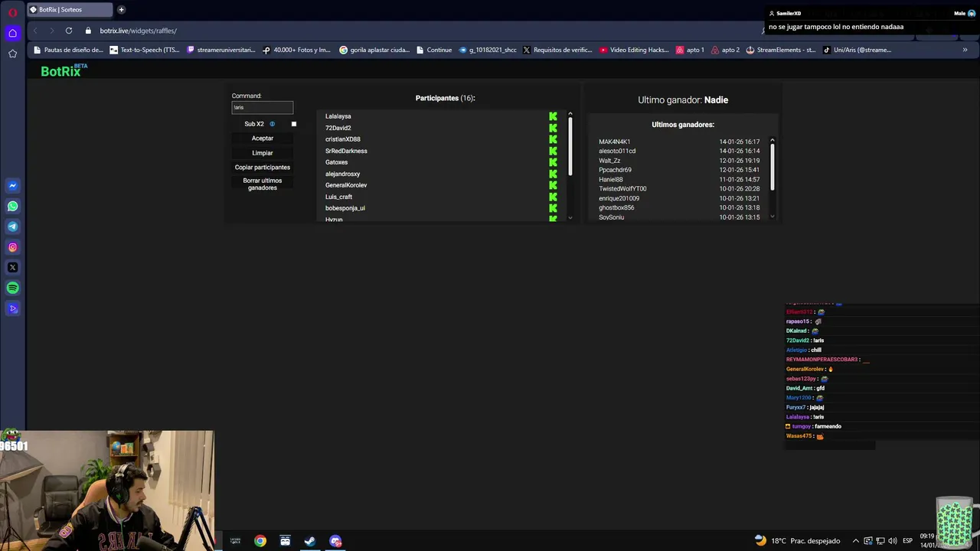Open Google Chrome from the taskbar

pos(260,541)
